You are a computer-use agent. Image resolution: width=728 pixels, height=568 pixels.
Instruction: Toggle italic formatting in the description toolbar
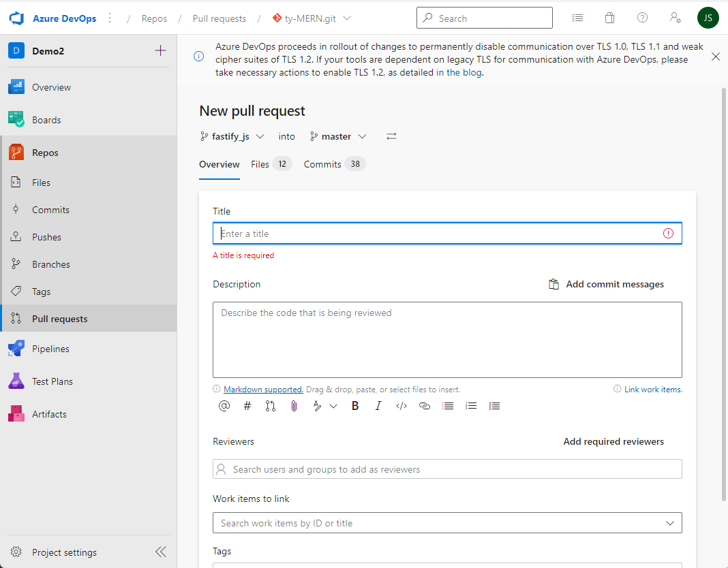(x=378, y=406)
